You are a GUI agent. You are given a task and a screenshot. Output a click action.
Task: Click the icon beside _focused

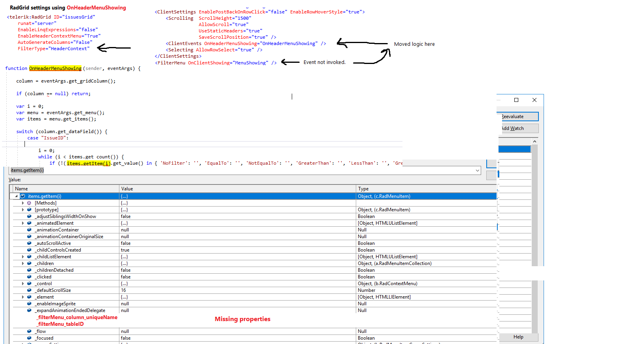(29, 338)
